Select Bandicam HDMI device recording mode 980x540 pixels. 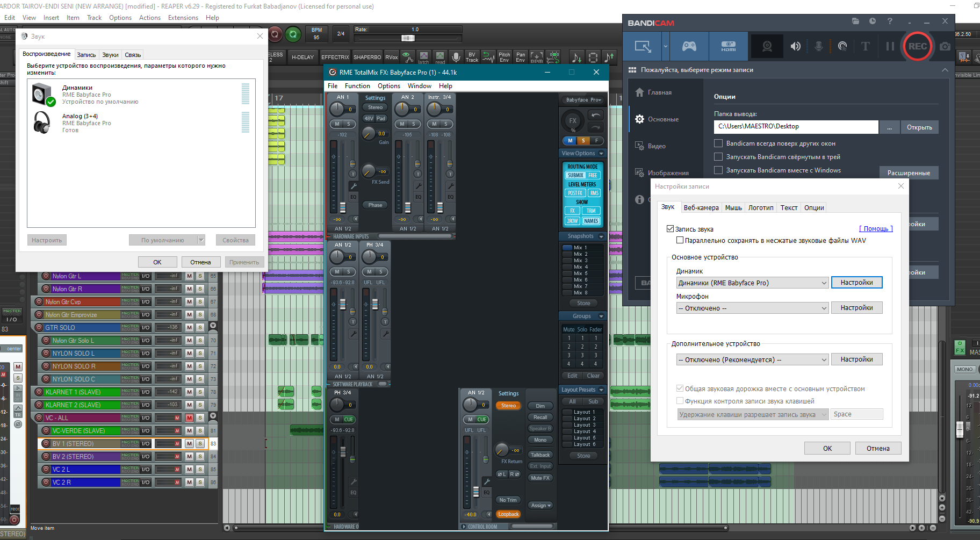(728, 46)
